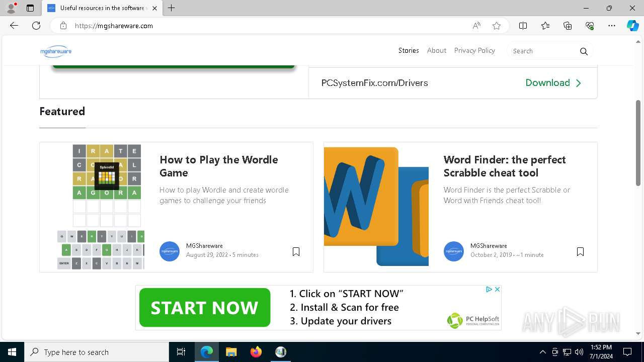Open the About menu item
Screen dimensions: 644x362
pos(437,50)
